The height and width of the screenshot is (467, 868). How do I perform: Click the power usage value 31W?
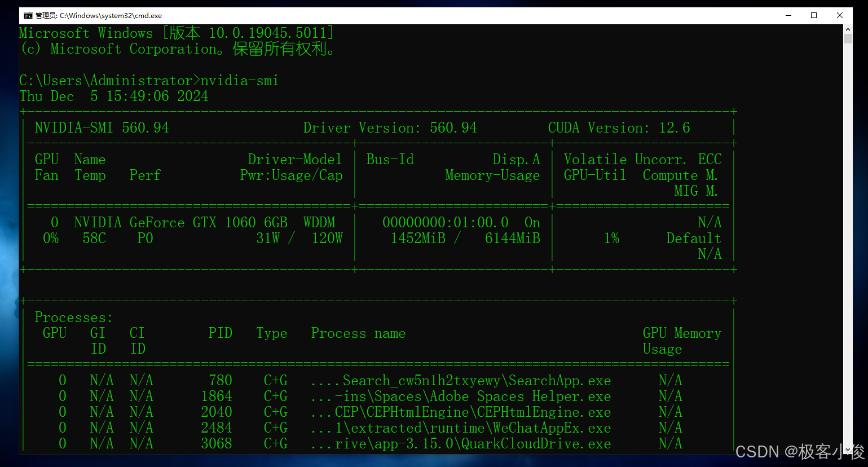[x=268, y=239]
